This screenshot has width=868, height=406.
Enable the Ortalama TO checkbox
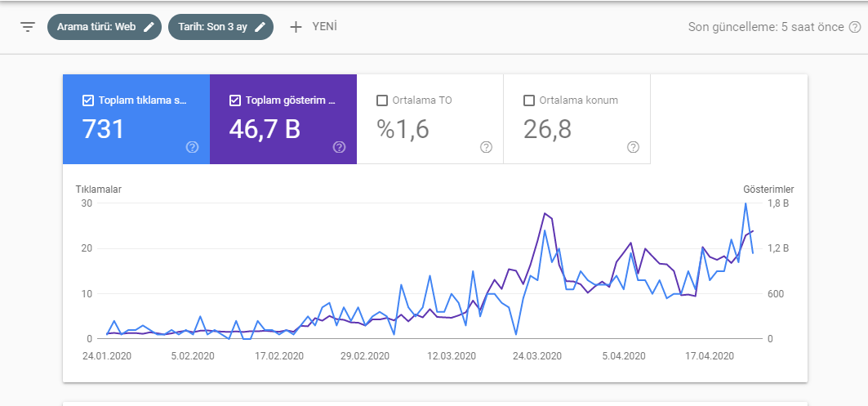coord(381,100)
